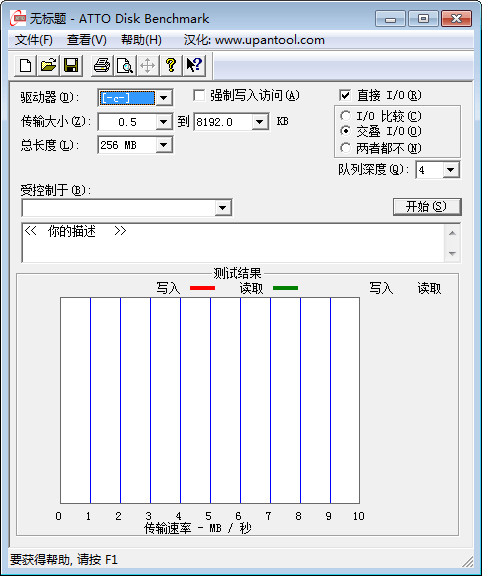Click the 要获得帮助, 请按 F1 status text
The height and width of the screenshot is (576, 482).
click(x=64, y=560)
